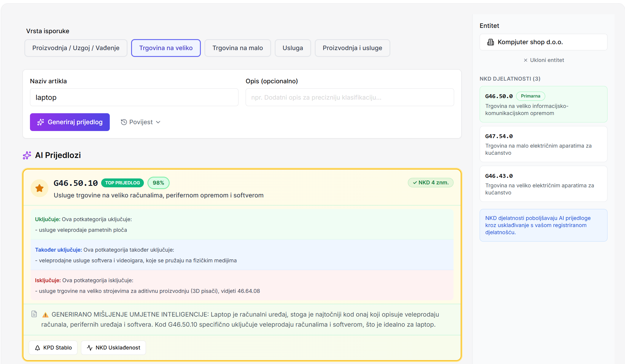
Task: Choose the Usluga delivery type
Action: point(292,48)
